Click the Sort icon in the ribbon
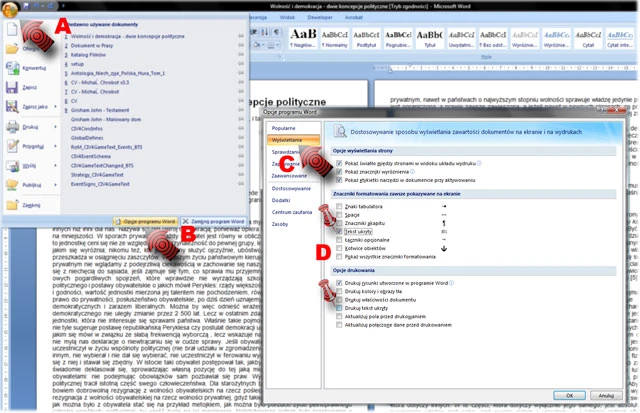This screenshot has height=413, width=640. click(265, 32)
